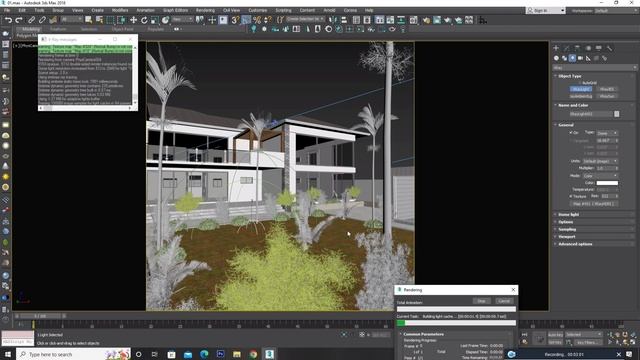The image size is (640, 360).
Task: Select the Select and Move tool
Action: click(x=133, y=20)
